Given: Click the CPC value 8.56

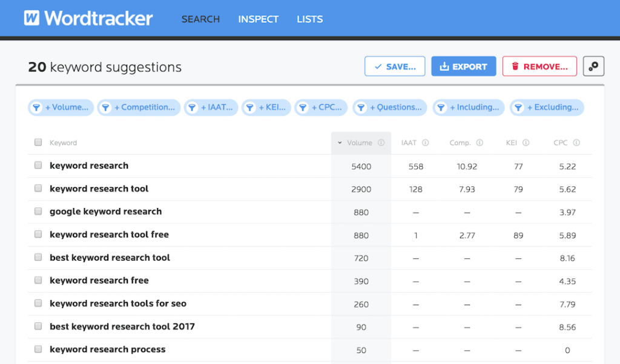Looking at the screenshot, I should click(x=567, y=327).
